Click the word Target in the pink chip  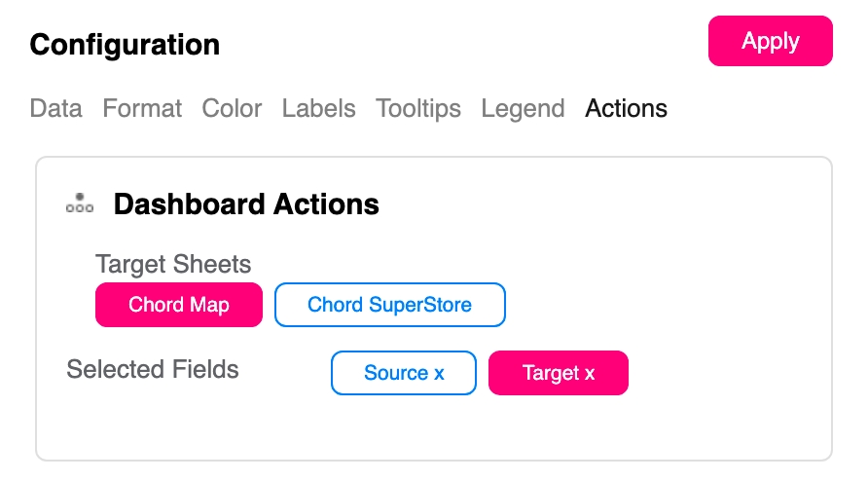pyautogui.click(x=552, y=373)
